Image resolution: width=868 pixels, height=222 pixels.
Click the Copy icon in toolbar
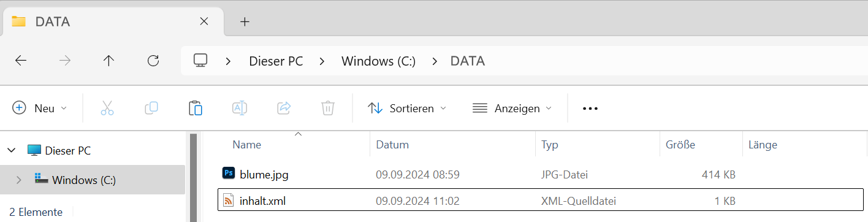[x=151, y=109]
